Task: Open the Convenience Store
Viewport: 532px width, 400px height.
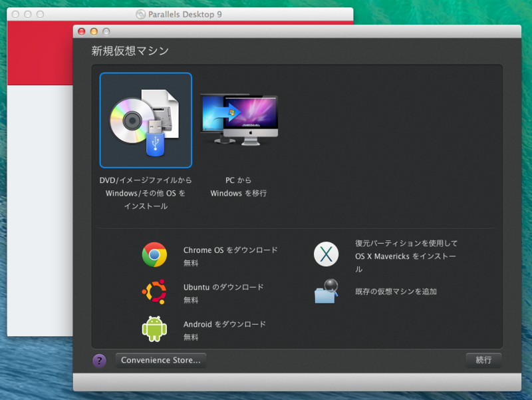Action: [160, 360]
